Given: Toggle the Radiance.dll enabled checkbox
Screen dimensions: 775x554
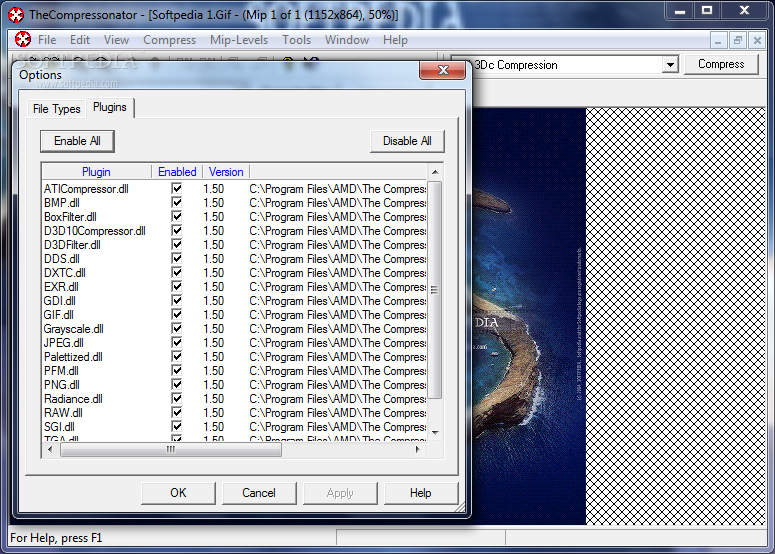Looking at the screenshot, I should tap(176, 398).
